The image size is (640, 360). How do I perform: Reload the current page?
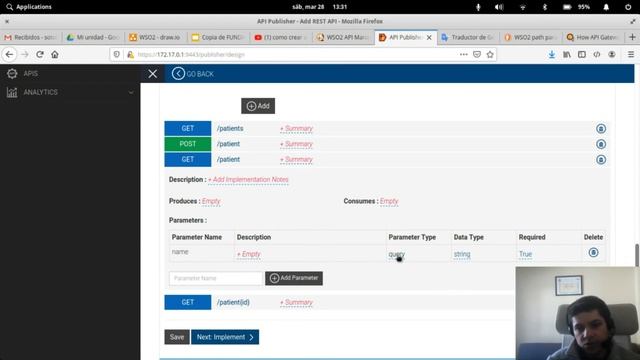(x=40, y=54)
